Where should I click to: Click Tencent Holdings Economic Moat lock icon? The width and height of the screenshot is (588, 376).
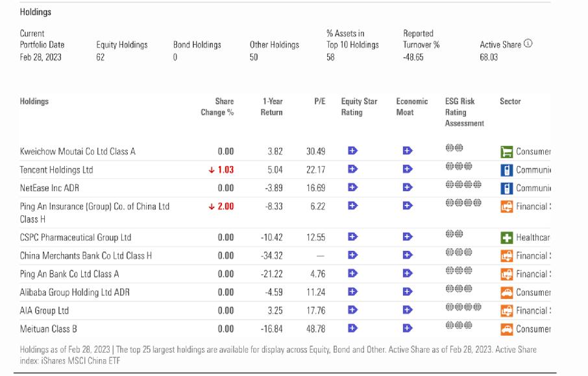tap(408, 169)
